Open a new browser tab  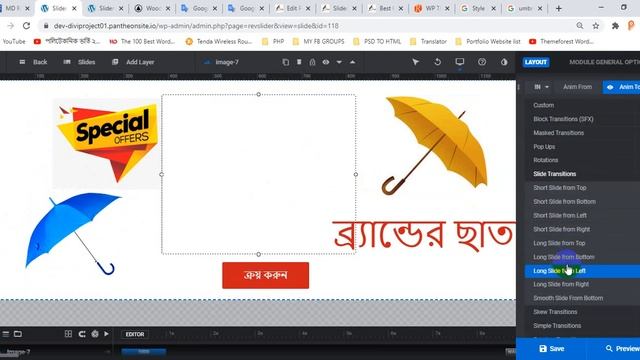tap(559, 8)
